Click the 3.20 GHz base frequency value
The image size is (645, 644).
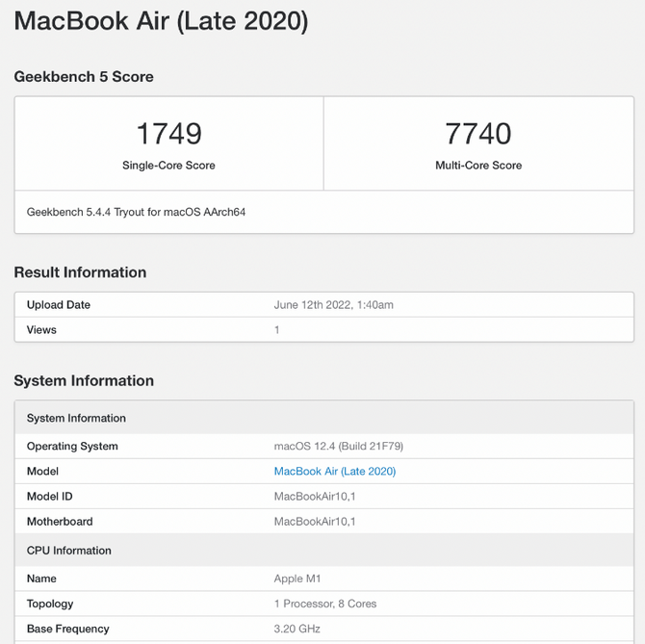point(297,630)
